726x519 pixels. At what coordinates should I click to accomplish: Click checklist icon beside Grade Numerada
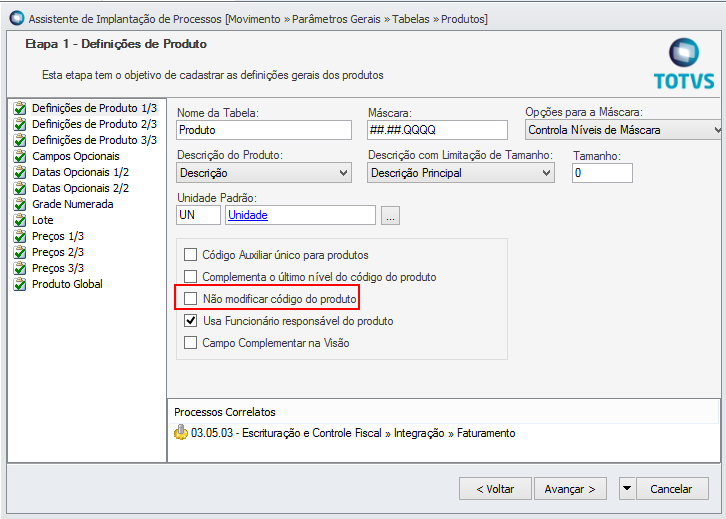pyautogui.click(x=20, y=204)
